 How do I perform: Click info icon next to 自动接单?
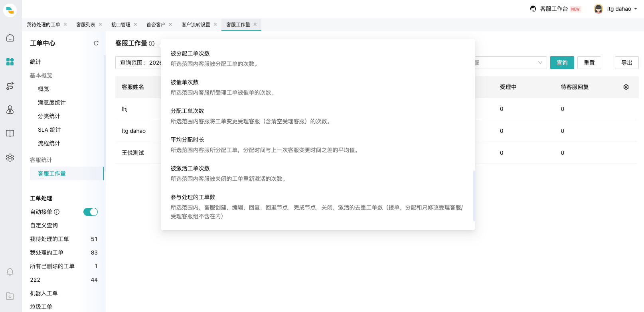(57, 212)
